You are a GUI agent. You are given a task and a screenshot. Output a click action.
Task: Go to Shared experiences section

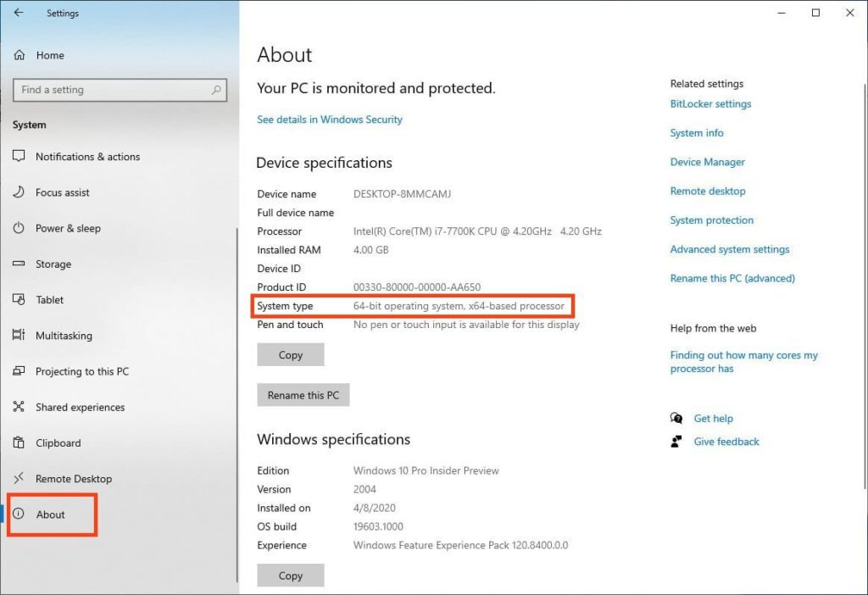(x=80, y=408)
